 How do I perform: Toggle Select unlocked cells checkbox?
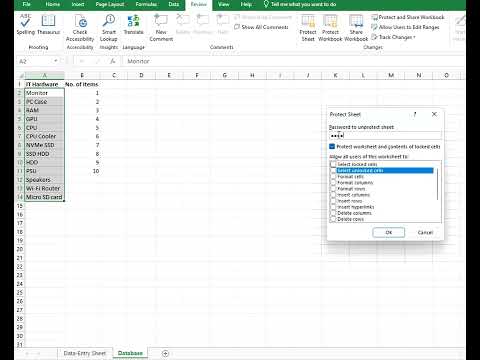coord(333,171)
